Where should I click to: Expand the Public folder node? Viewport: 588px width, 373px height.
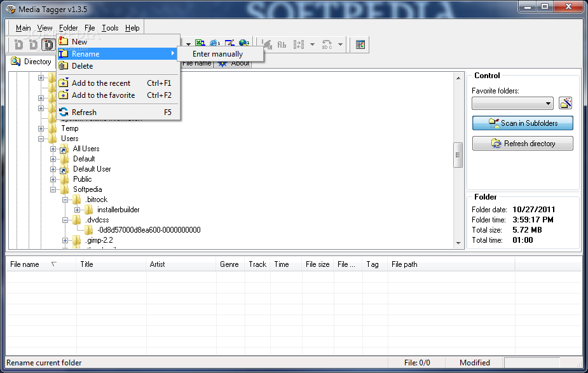pyautogui.click(x=53, y=179)
